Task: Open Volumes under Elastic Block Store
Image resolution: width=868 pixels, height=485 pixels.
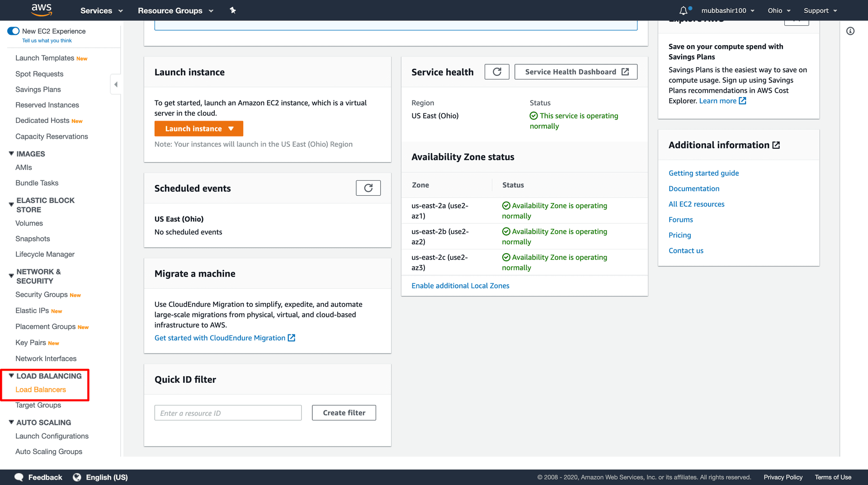Action: 29,223
